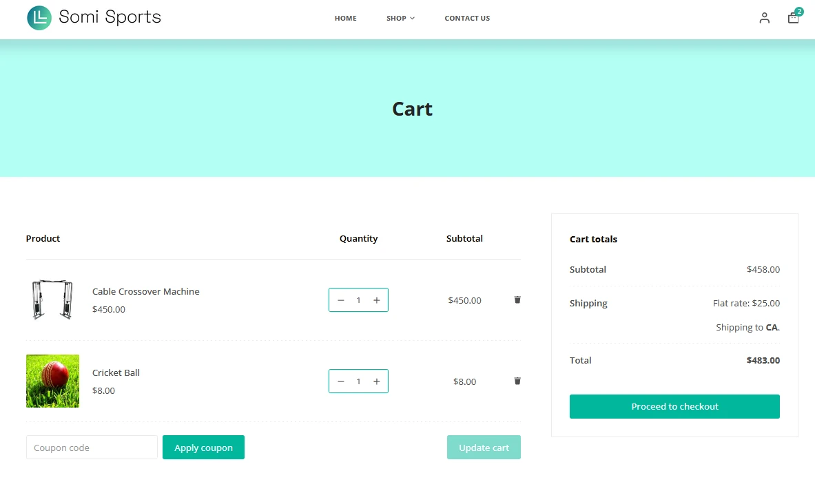Viewport: 815px width, 504px height.
Task: Open the shopping cart bag icon
Action: coord(793,18)
